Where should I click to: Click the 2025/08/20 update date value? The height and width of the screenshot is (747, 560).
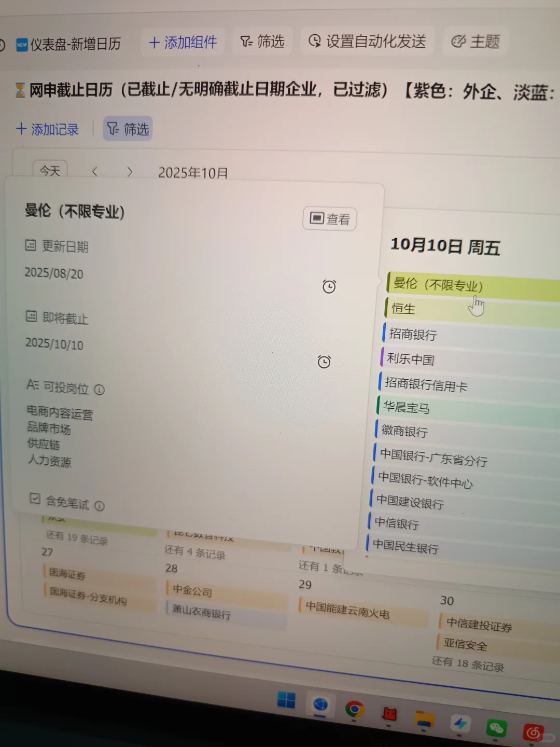pyautogui.click(x=53, y=273)
